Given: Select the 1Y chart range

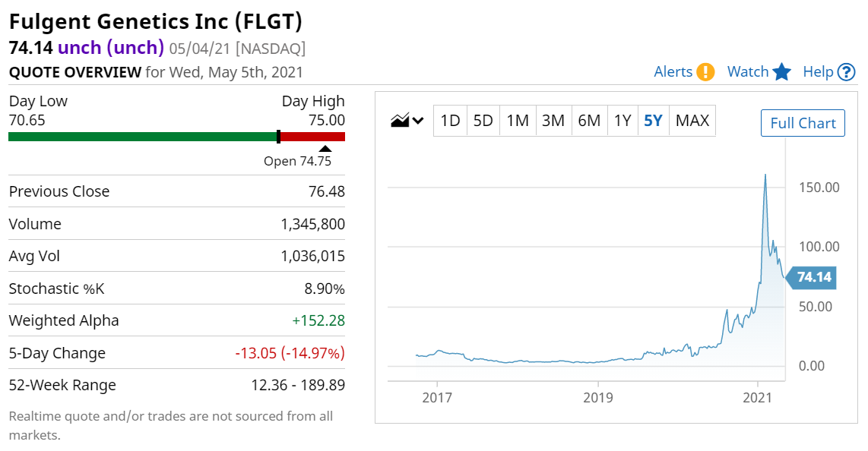Looking at the screenshot, I should pyautogui.click(x=622, y=121).
